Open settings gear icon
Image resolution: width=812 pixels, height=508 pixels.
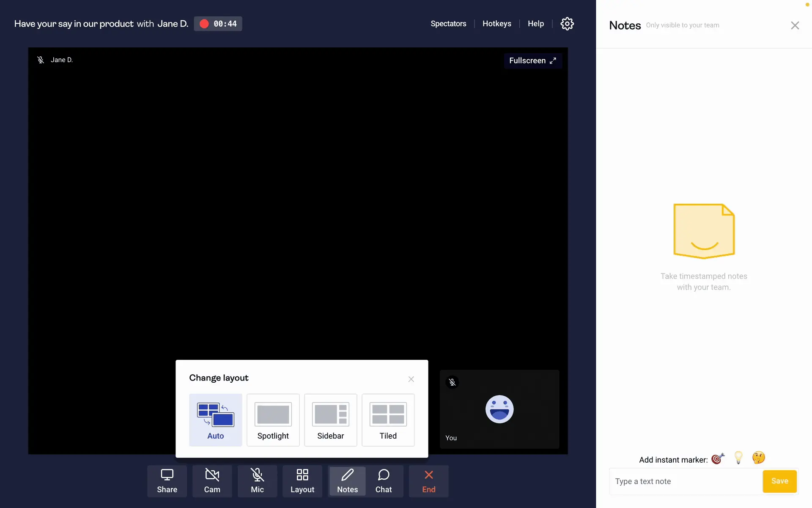click(567, 24)
